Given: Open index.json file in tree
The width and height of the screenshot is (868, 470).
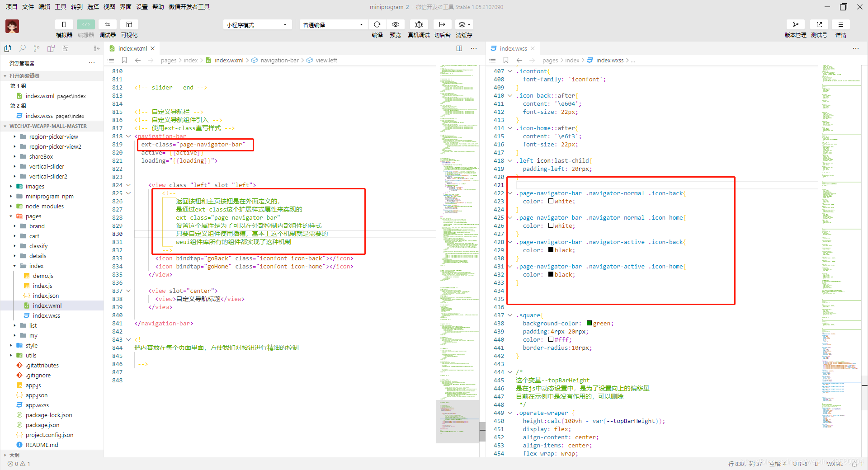Looking at the screenshot, I should click(x=46, y=296).
